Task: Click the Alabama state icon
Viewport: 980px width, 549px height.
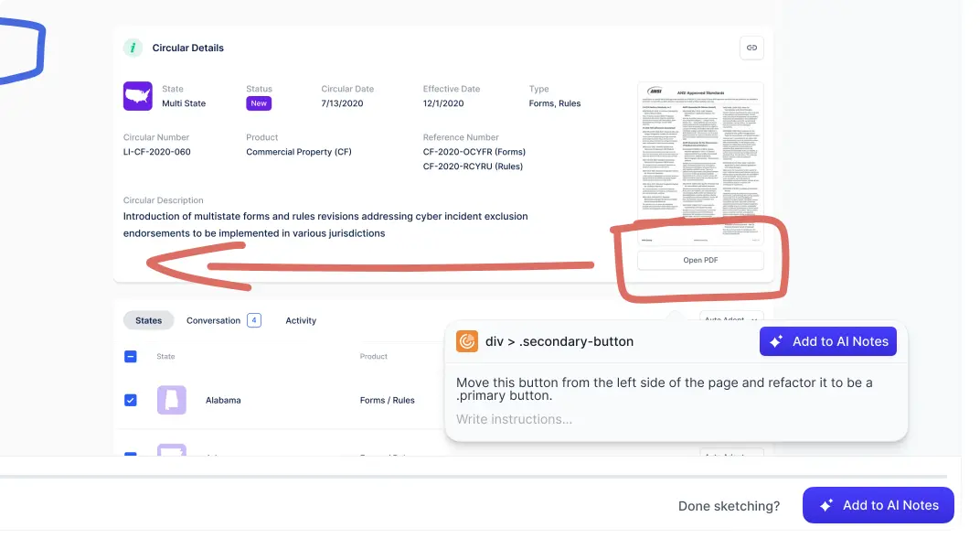Action: tap(171, 400)
